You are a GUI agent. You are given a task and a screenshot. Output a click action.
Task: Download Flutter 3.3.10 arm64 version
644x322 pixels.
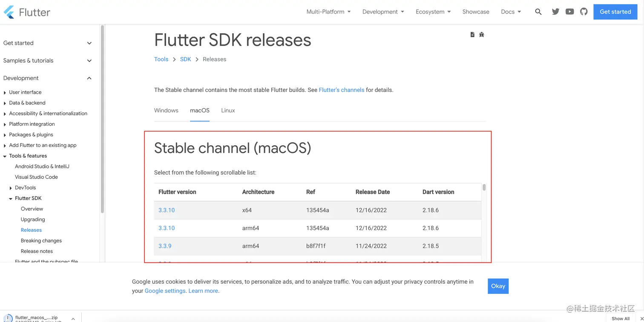click(x=167, y=228)
